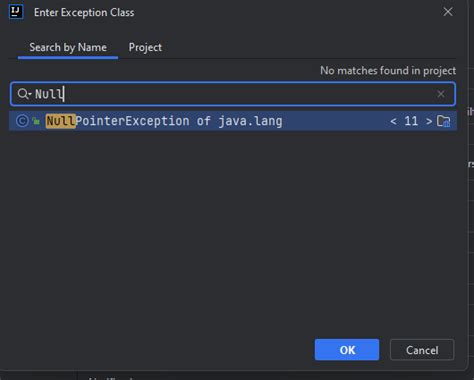Confirm selection with the OK button
474x380 pixels.
point(347,350)
